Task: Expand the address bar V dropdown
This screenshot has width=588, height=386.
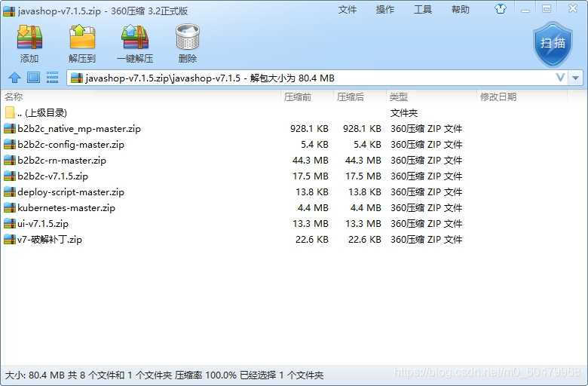Action: pyautogui.click(x=560, y=78)
